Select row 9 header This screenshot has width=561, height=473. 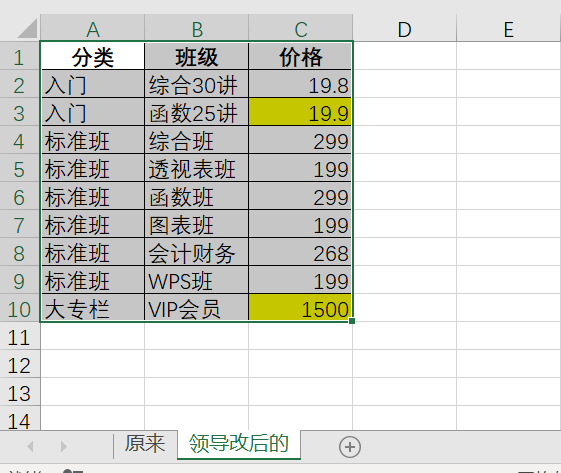(20, 280)
